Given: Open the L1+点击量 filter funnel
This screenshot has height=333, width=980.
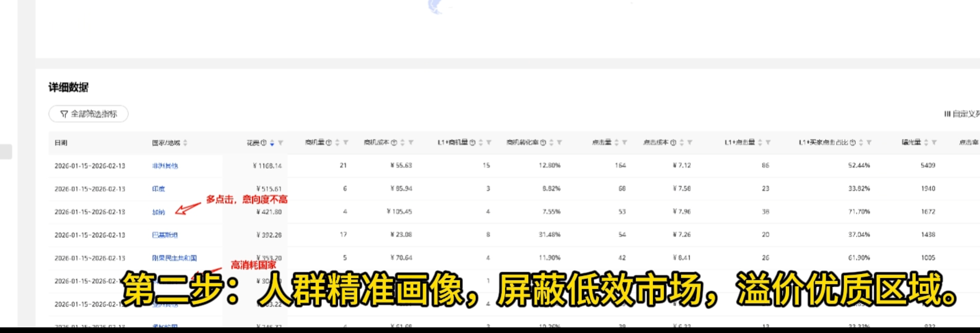Looking at the screenshot, I should (x=768, y=143).
